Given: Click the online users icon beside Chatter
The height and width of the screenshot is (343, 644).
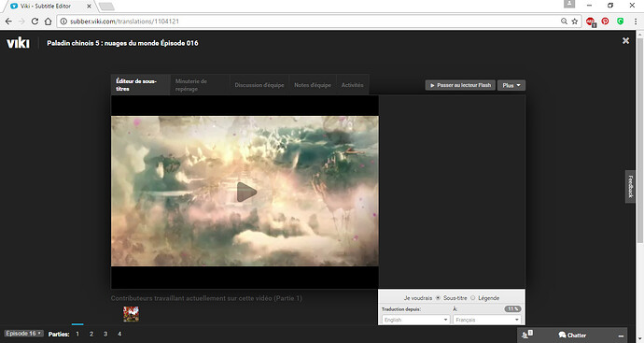Looking at the screenshot, I should 526,335.
